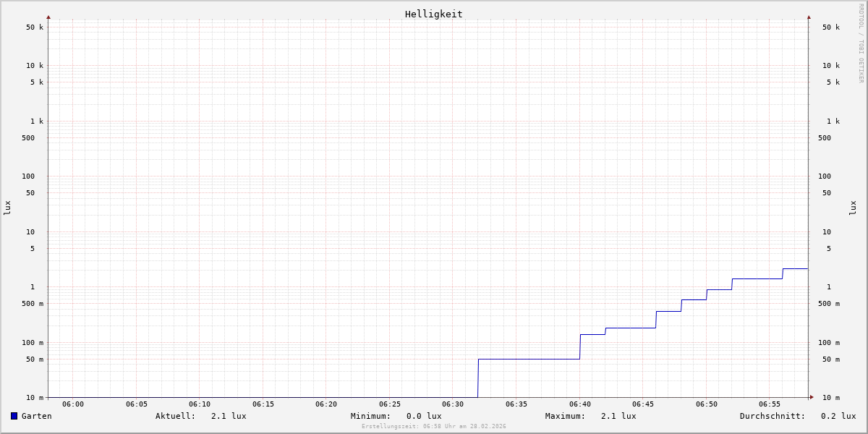Click the rotated lux label beside the right axis
The image size is (868, 434).
(x=853, y=208)
